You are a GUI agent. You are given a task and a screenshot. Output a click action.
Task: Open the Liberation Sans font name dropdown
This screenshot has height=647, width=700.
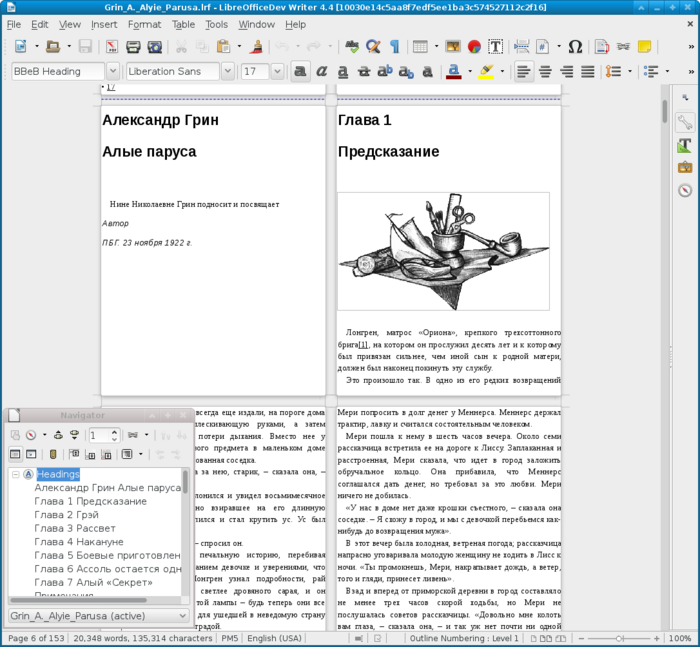coord(230,72)
